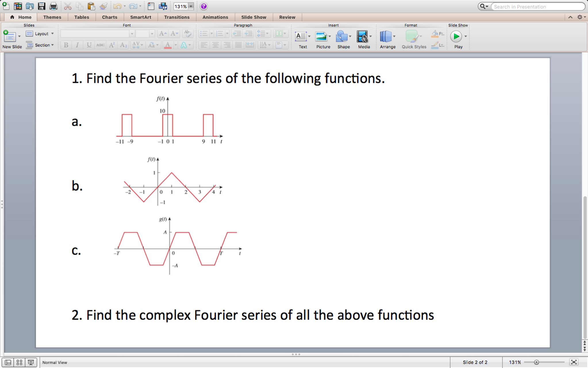Toggle Align Text Right
Screen dimensions: 588x368
(x=227, y=45)
